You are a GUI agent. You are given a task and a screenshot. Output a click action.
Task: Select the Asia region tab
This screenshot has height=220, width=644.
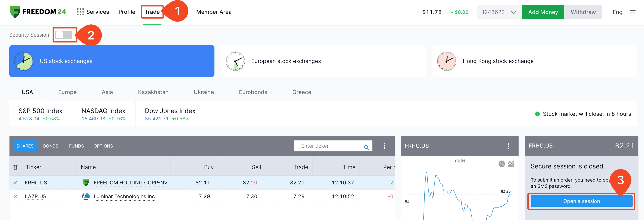coord(107,92)
